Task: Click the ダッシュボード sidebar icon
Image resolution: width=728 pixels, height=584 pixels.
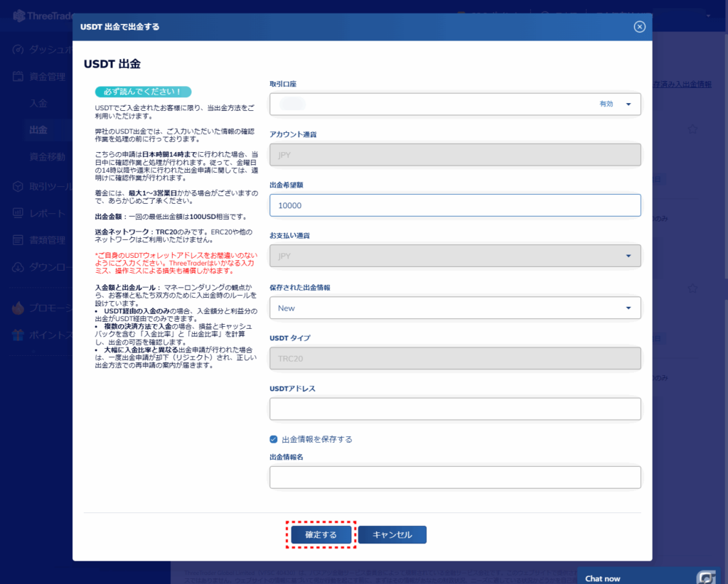Action: click(x=18, y=50)
